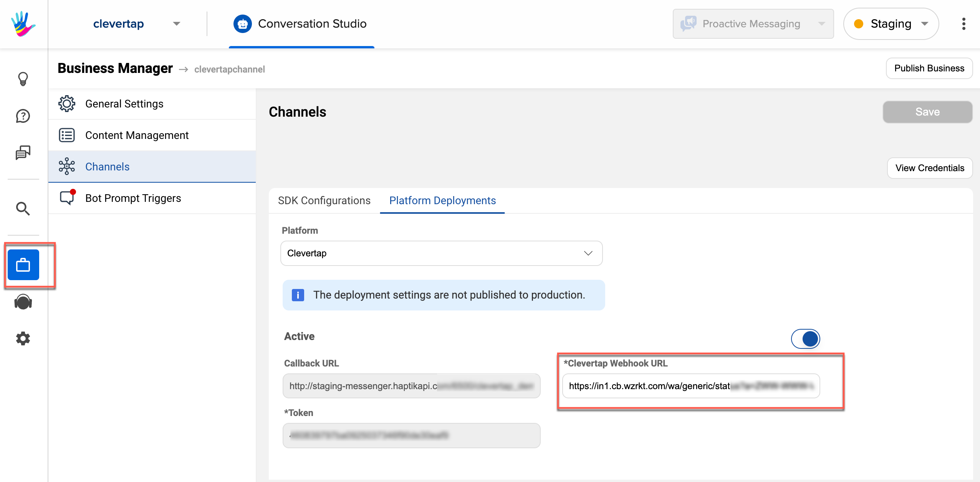The image size is (980, 482).
Task: Click the Conversation Studio bot icon
Action: point(243,24)
